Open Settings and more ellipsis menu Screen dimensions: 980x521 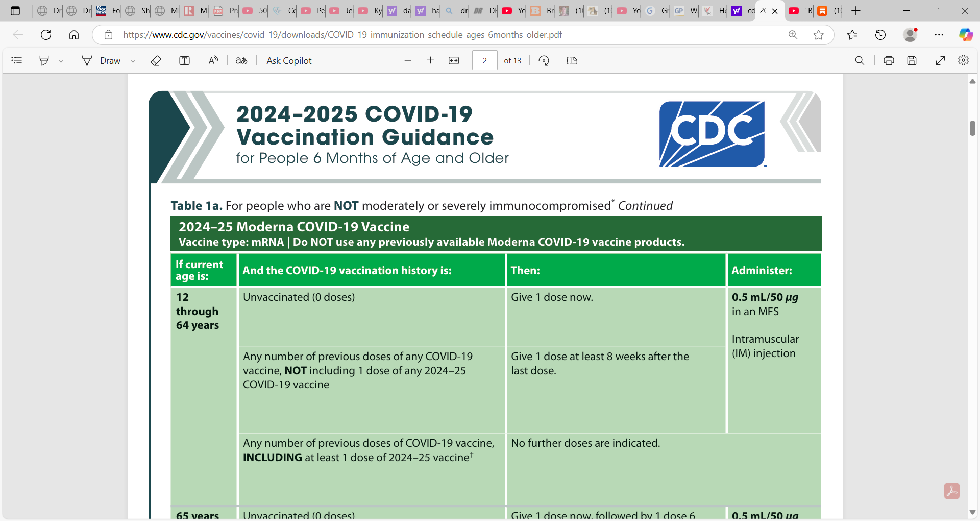pyautogui.click(x=939, y=35)
